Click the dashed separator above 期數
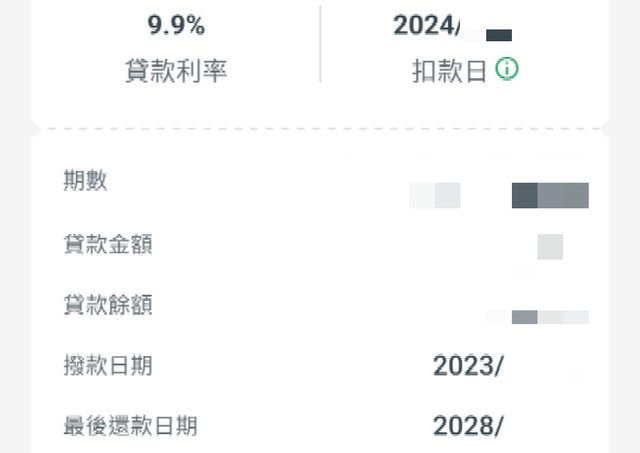The width and height of the screenshot is (640, 453). 320,130
